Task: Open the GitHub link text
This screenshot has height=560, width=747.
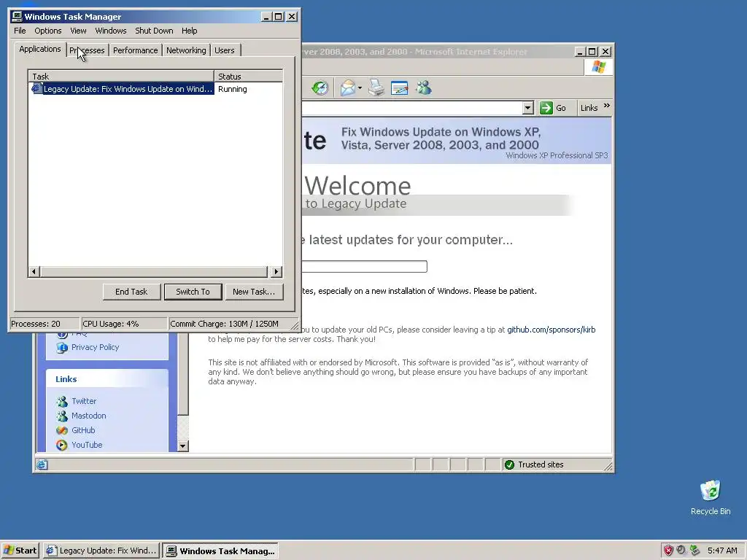Action: coord(83,430)
